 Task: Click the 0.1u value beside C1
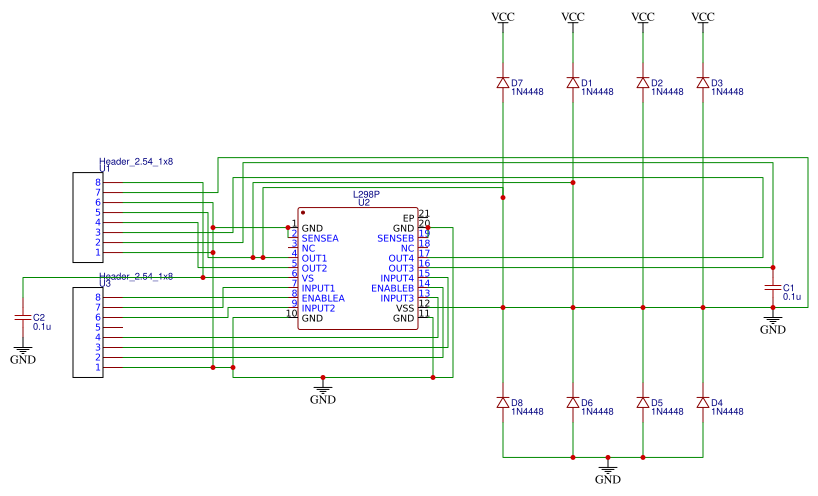tap(791, 297)
